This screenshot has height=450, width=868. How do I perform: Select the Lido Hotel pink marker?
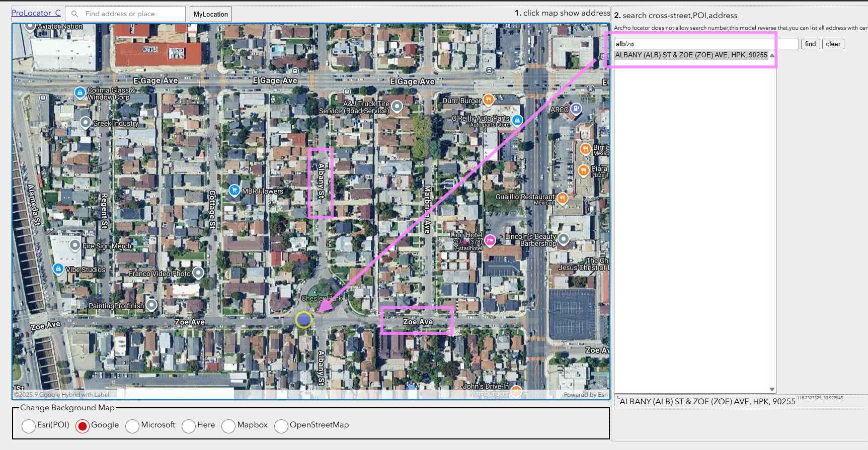[490, 241]
